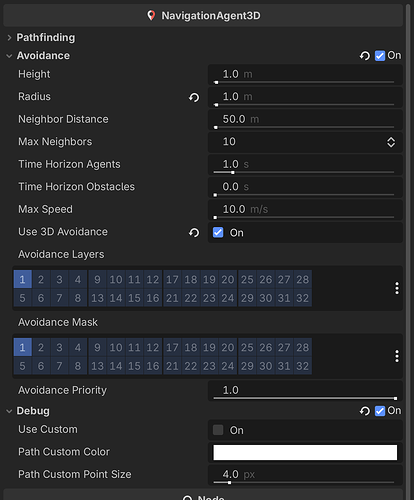The height and width of the screenshot is (500, 414).
Task: Toggle layer 1 in Avoidance Layers
Action: [23, 279]
